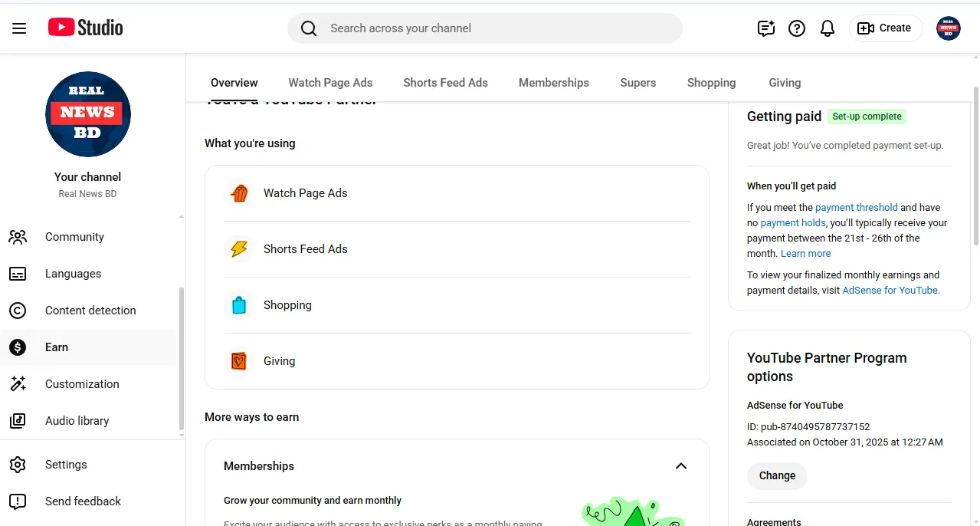980x526 pixels.
Task: Open the Shopping row in What you're using
Action: 457,305
